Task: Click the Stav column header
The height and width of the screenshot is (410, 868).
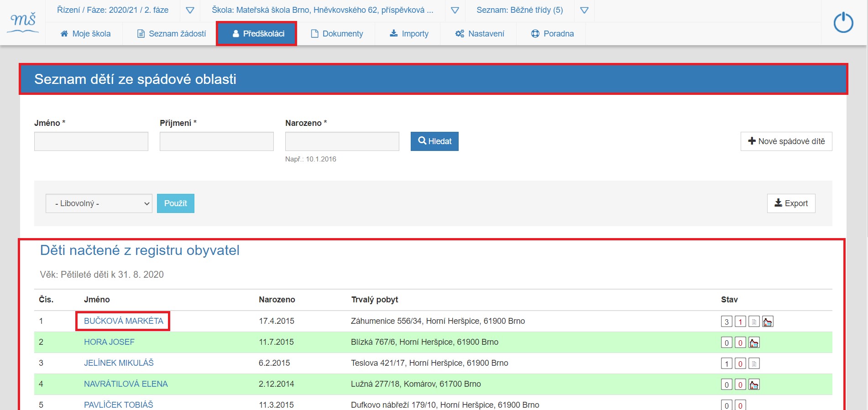Action: [729, 300]
